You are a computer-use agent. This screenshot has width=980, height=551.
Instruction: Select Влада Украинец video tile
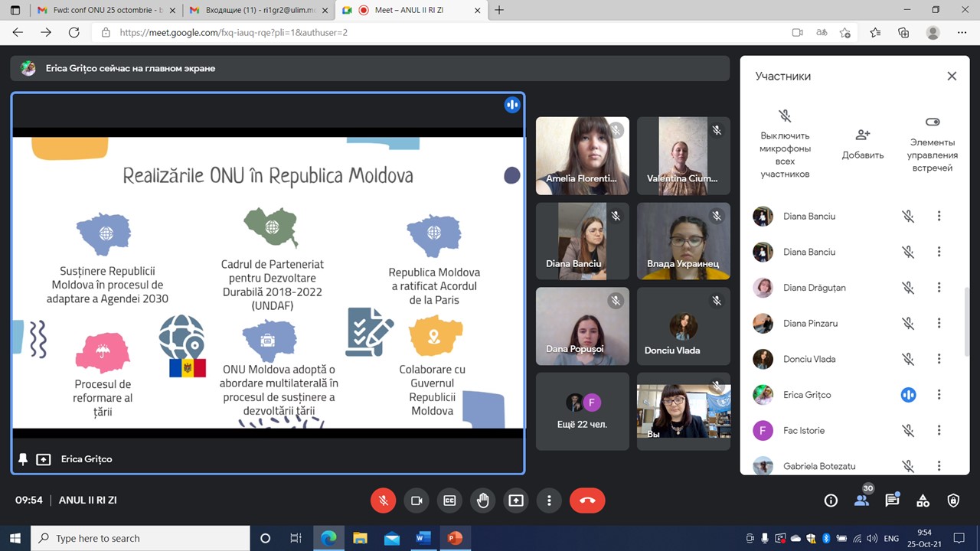[x=684, y=241]
